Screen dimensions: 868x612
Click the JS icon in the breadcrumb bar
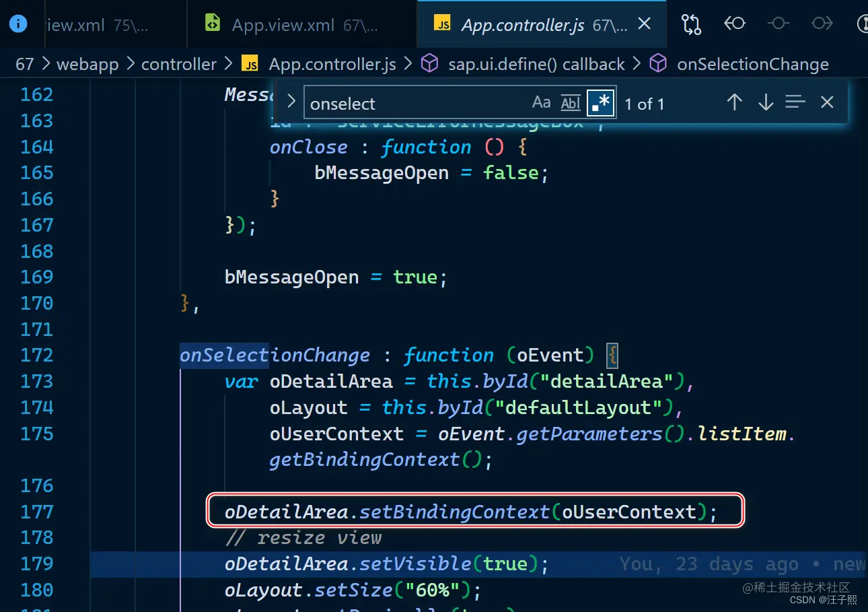click(250, 64)
